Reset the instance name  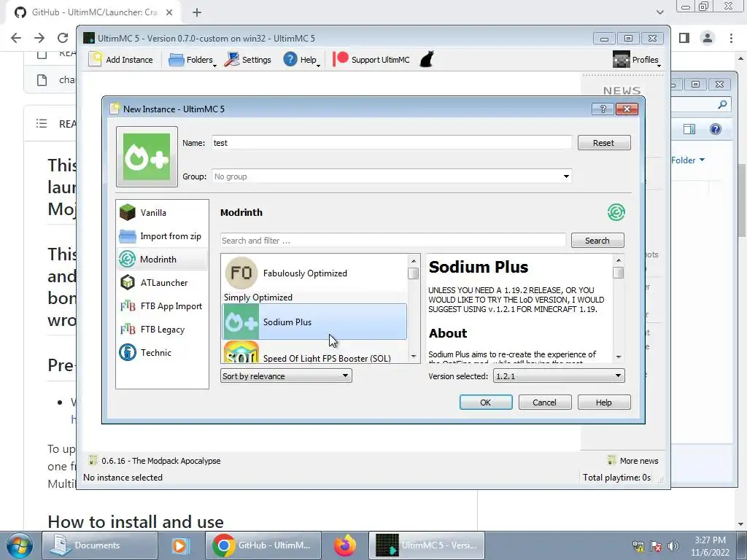(x=603, y=143)
